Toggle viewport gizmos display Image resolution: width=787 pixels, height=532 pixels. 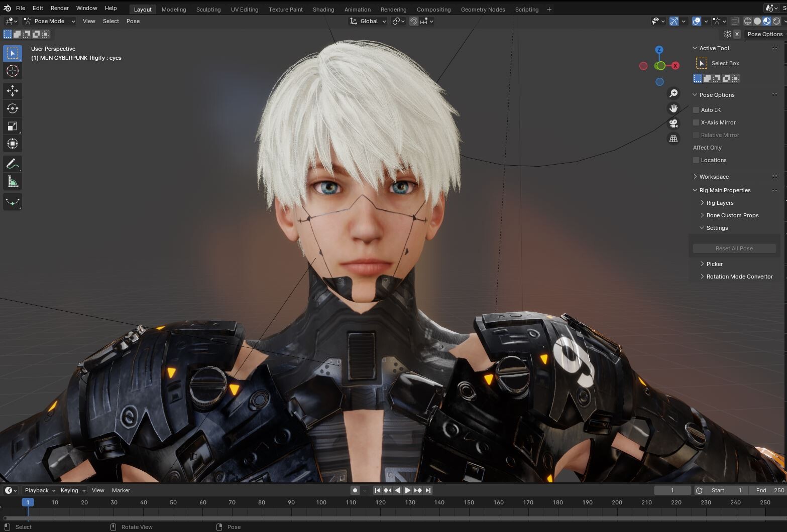tap(674, 21)
